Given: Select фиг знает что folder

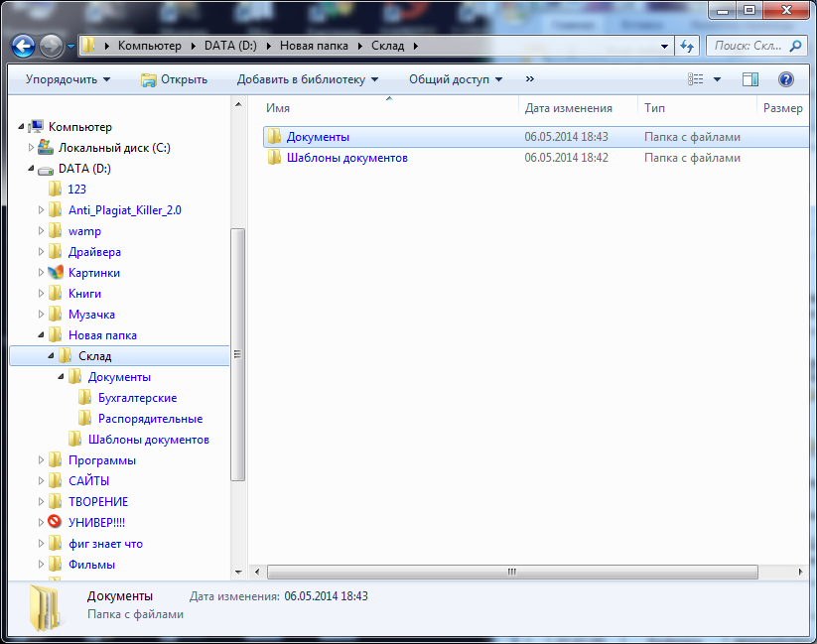Looking at the screenshot, I should click(x=105, y=544).
